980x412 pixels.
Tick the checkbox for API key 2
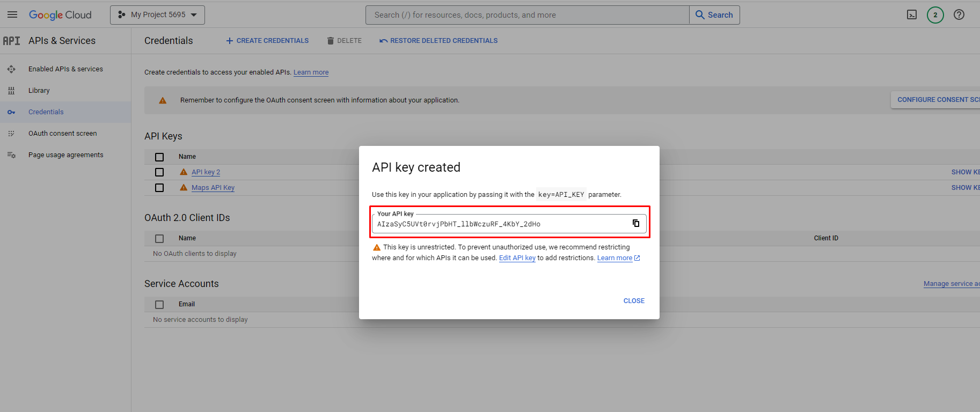(159, 172)
